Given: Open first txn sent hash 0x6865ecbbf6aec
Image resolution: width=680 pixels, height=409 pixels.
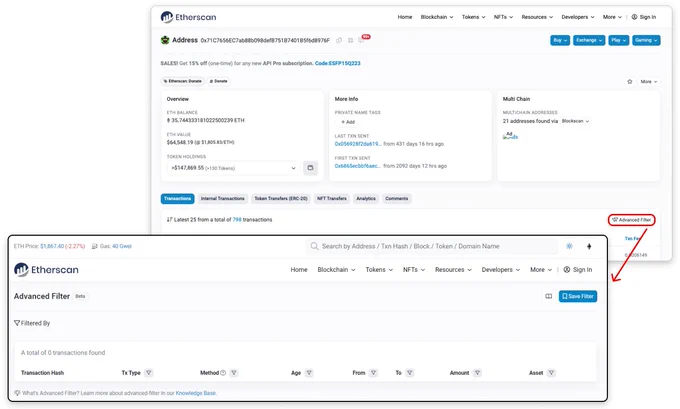Looking at the screenshot, I should pyautogui.click(x=357, y=166).
